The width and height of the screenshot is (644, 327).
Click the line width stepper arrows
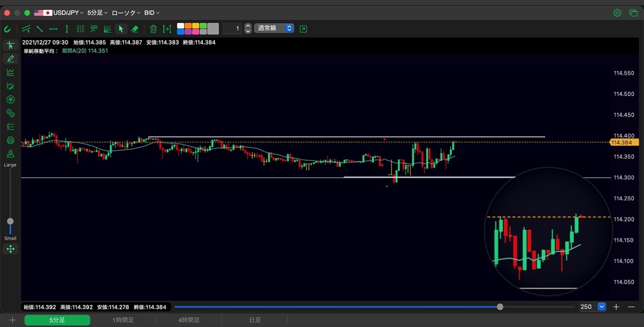coord(248,28)
